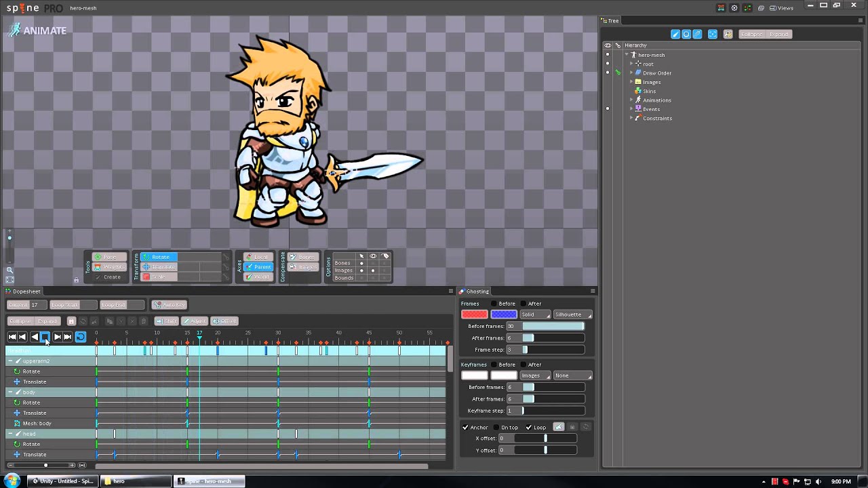This screenshot has height=488, width=868.
Task: Open the hero folder in taskbar
Action: pos(136,481)
